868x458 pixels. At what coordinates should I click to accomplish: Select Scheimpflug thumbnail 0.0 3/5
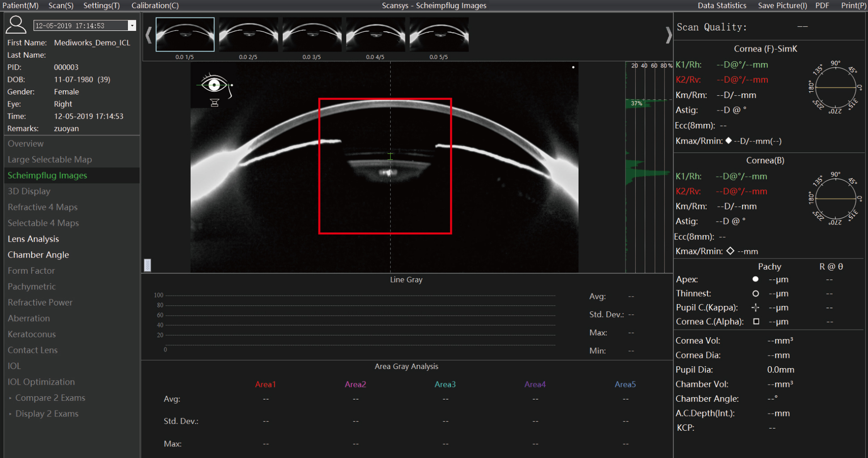point(312,34)
